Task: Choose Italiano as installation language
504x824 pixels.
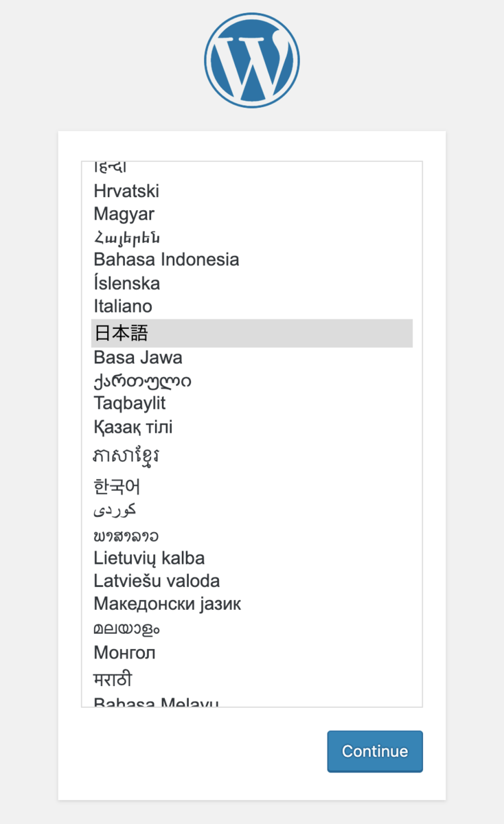Action: click(x=252, y=306)
